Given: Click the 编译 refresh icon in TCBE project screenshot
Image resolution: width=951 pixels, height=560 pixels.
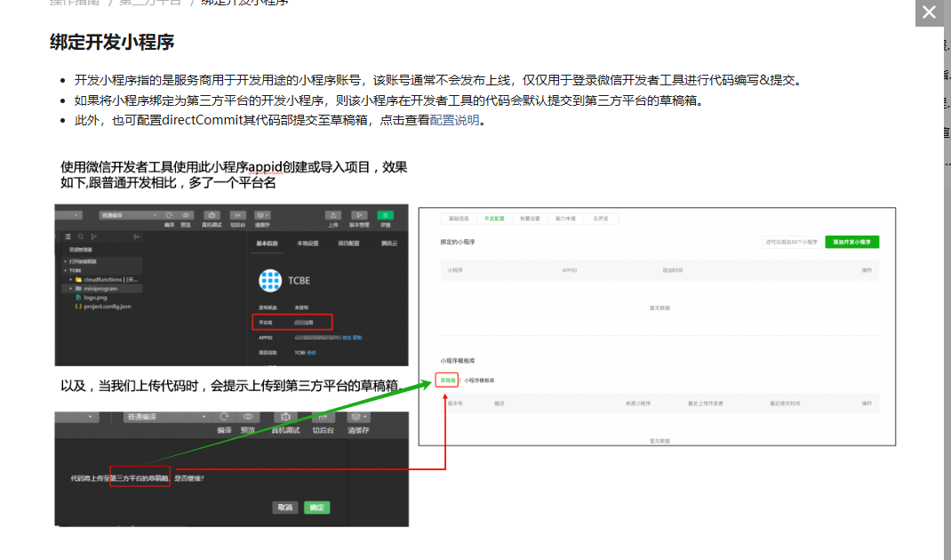Looking at the screenshot, I should click(x=169, y=215).
